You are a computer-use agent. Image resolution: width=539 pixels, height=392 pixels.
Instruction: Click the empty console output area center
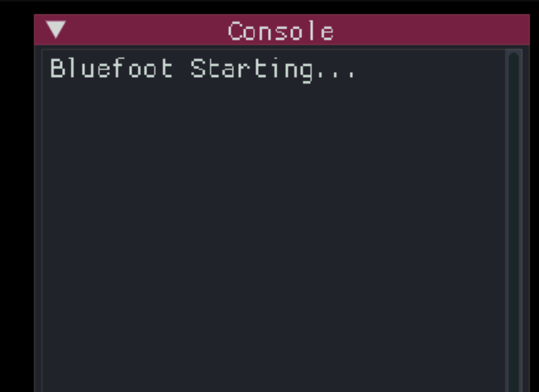tap(273, 223)
